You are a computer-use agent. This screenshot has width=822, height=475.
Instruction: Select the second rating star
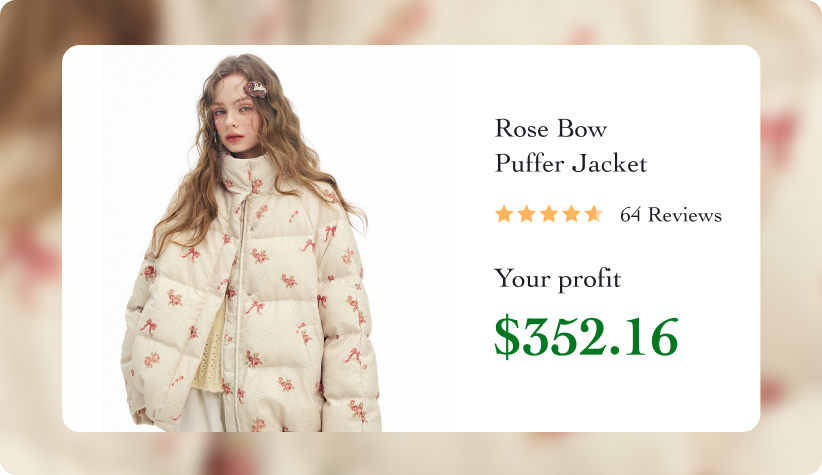(526, 214)
